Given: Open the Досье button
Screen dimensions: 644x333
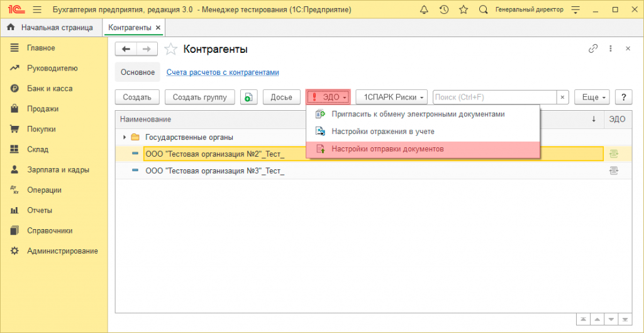Looking at the screenshot, I should point(281,97).
